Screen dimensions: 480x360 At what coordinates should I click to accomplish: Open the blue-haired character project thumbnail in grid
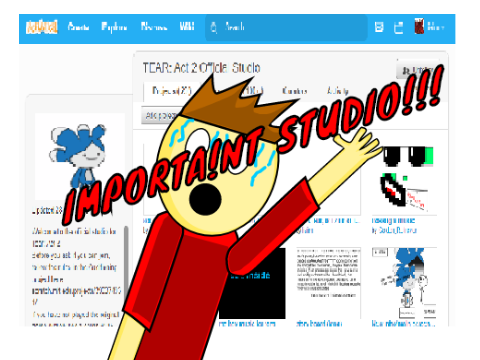click(404, 283)
